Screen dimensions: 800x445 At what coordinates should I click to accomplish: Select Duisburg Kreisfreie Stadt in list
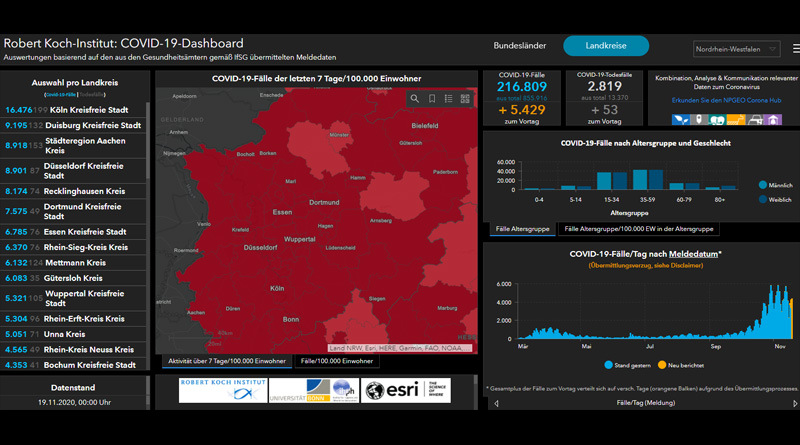pyautogui.click(x=73, y=126)
